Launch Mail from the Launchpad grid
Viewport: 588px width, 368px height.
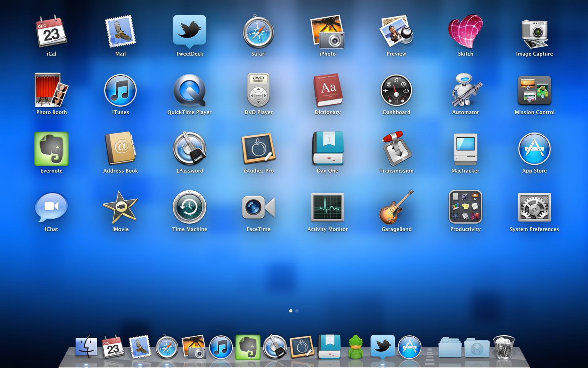click(120, 32)
